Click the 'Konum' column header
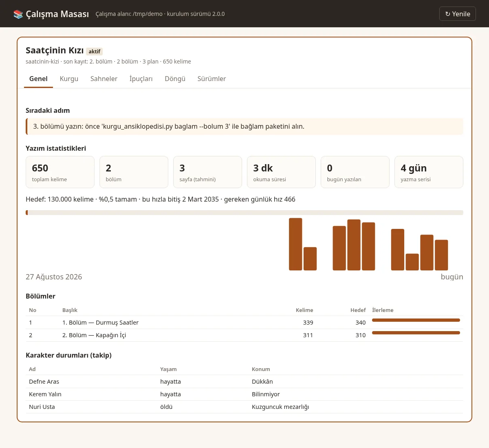 pos(261,369)
